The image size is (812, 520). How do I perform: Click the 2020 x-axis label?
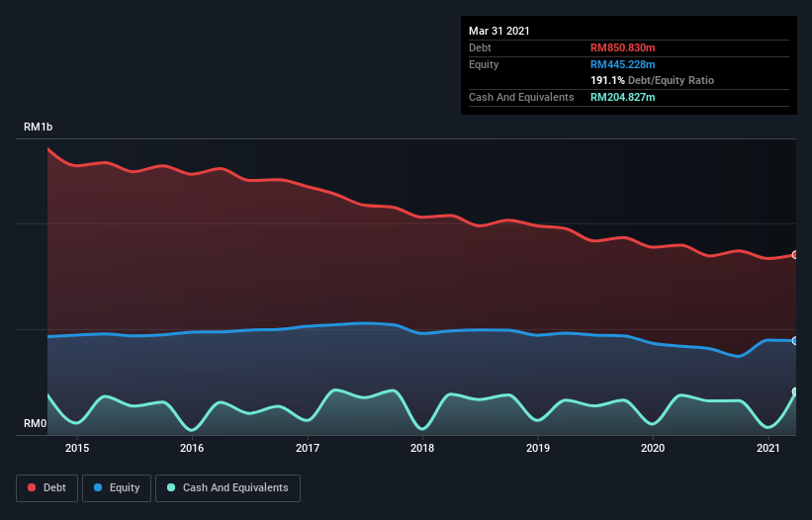[653, 448]
